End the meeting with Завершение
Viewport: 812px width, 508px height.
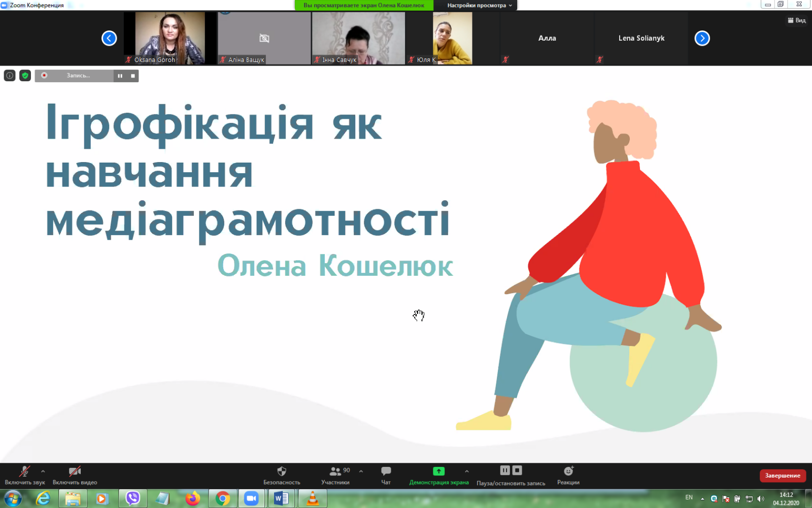(782, 475)
